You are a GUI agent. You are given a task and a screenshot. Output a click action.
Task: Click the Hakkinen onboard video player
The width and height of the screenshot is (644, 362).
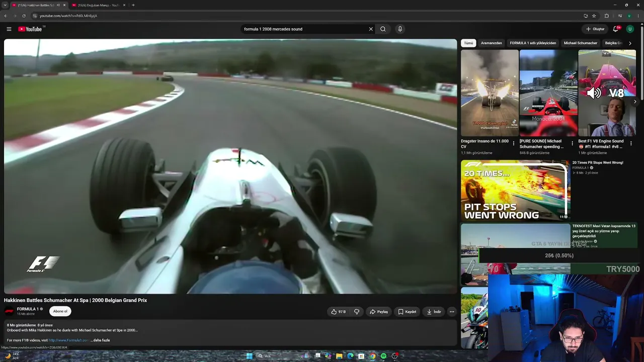[230, 166]
